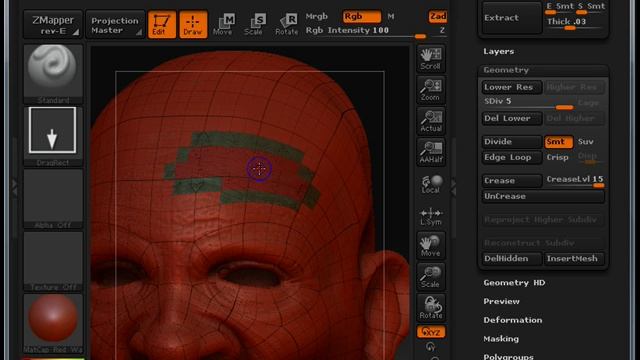This screenshot has height=360, width=640.
Task: Toggle the Crisp option
Action: click(558, 158)
